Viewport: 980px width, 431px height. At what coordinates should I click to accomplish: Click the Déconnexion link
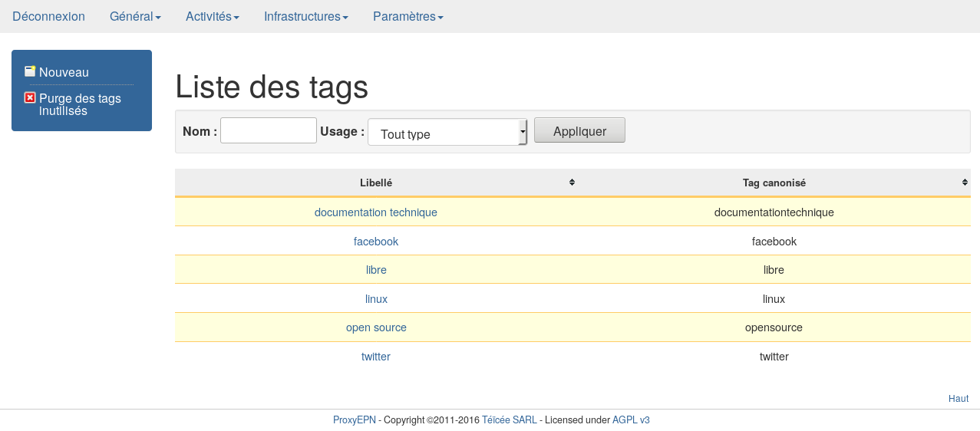tap(48, 16)
